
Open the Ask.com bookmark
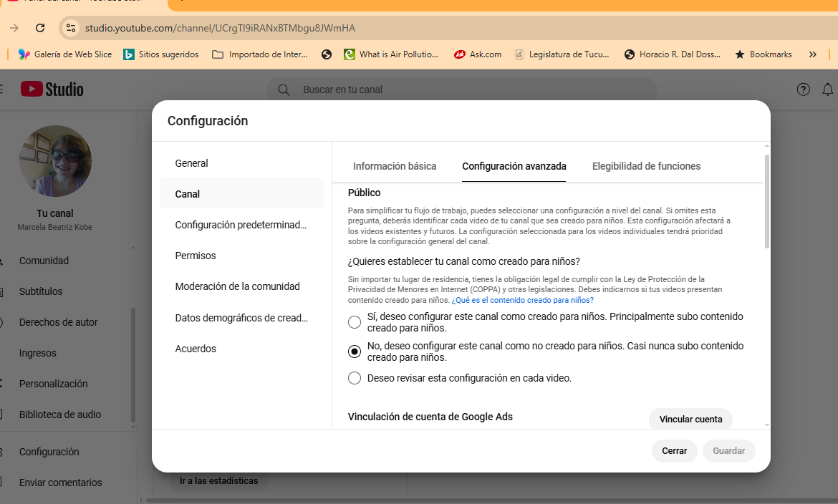[x=477, y=54]
